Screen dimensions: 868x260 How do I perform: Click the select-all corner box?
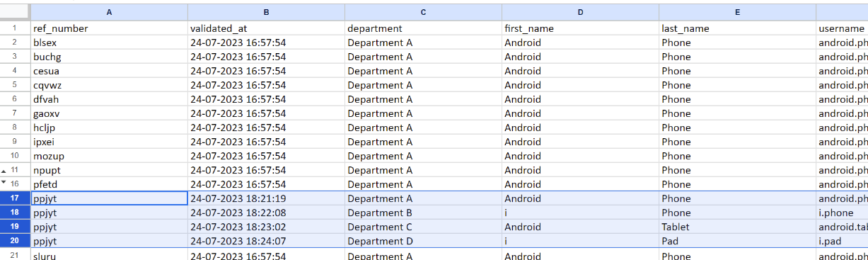15,12
